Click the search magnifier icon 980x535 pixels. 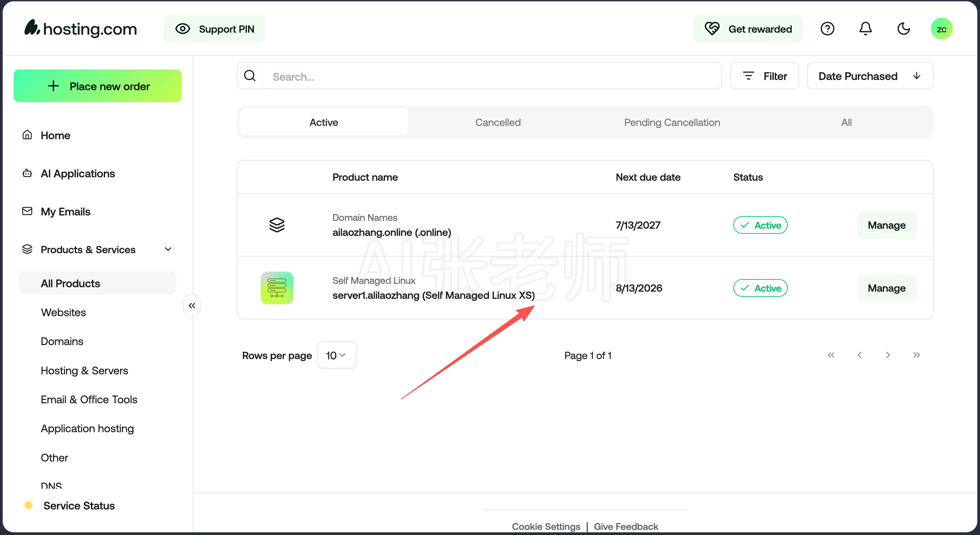click(250, 76)
